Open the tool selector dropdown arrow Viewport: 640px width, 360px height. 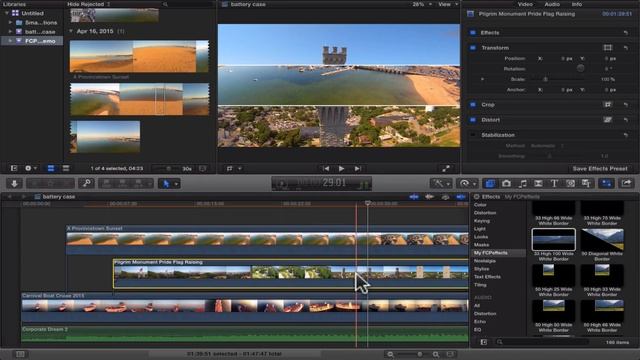tap(176, 184)
